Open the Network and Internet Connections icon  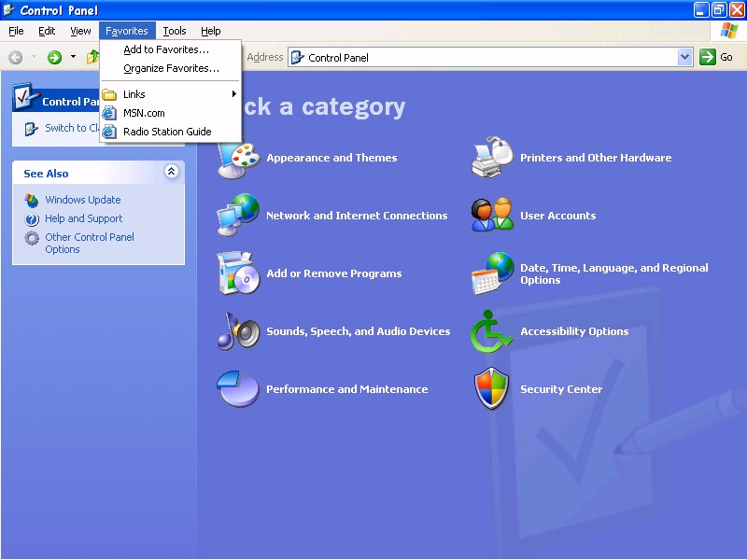[238, 216]
